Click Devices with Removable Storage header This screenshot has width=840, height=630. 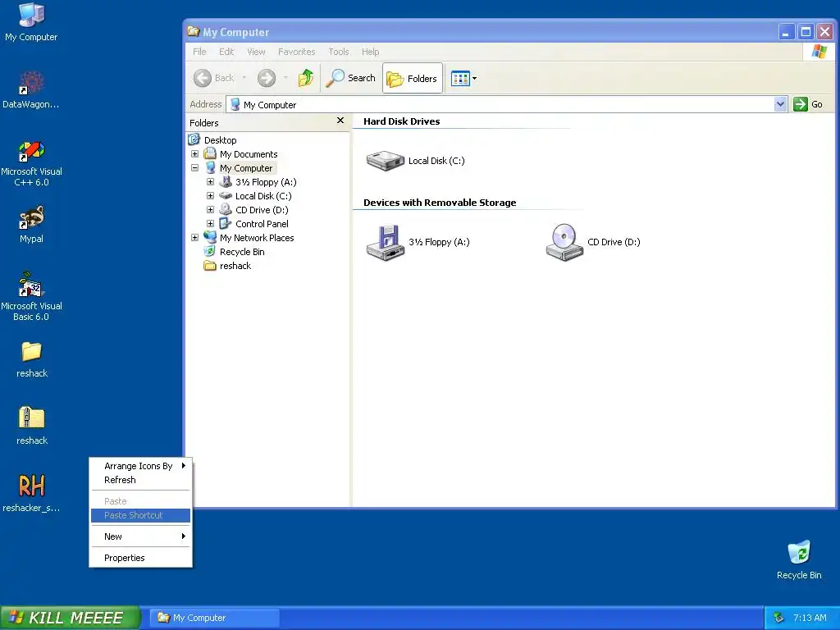[x=440, y=203]
